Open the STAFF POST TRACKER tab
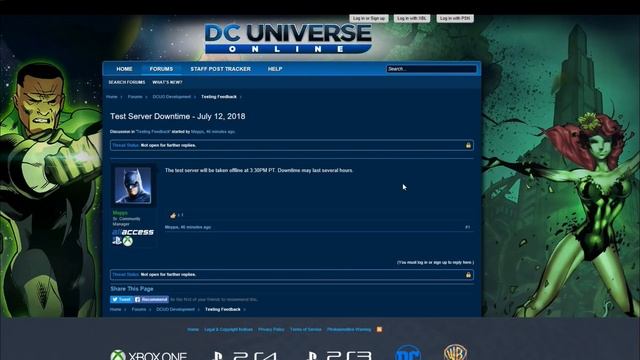 pyautogui.click(x=220, y=69)
